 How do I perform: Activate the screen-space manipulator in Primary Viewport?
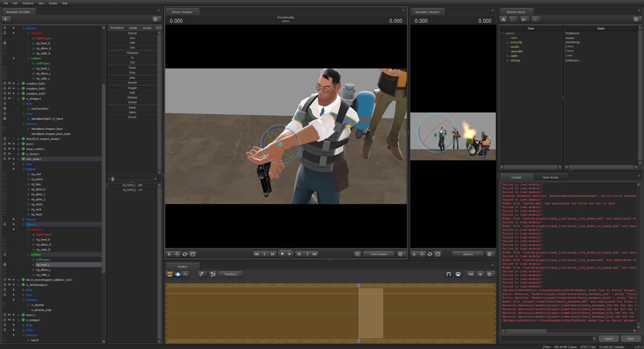coord(193,254)
